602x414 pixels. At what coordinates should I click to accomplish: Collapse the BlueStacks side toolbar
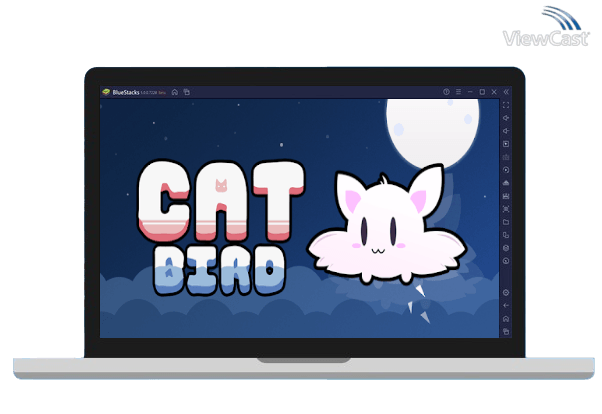(506, 92)
